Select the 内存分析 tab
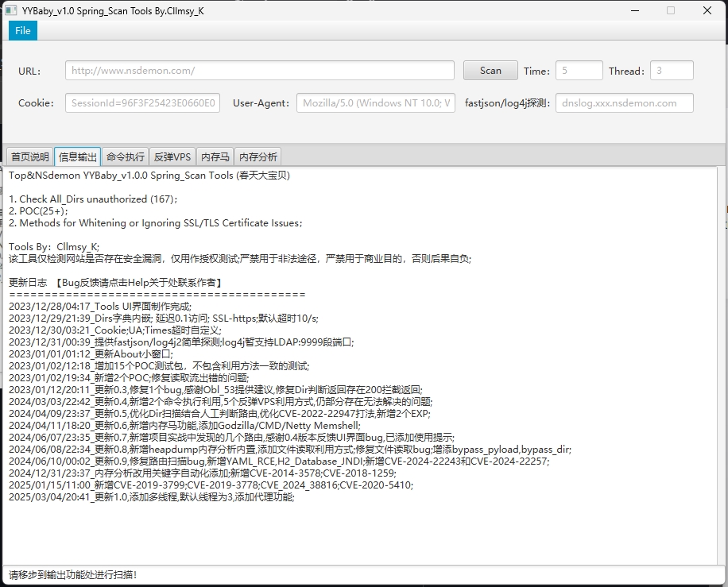 pos(258,156)
